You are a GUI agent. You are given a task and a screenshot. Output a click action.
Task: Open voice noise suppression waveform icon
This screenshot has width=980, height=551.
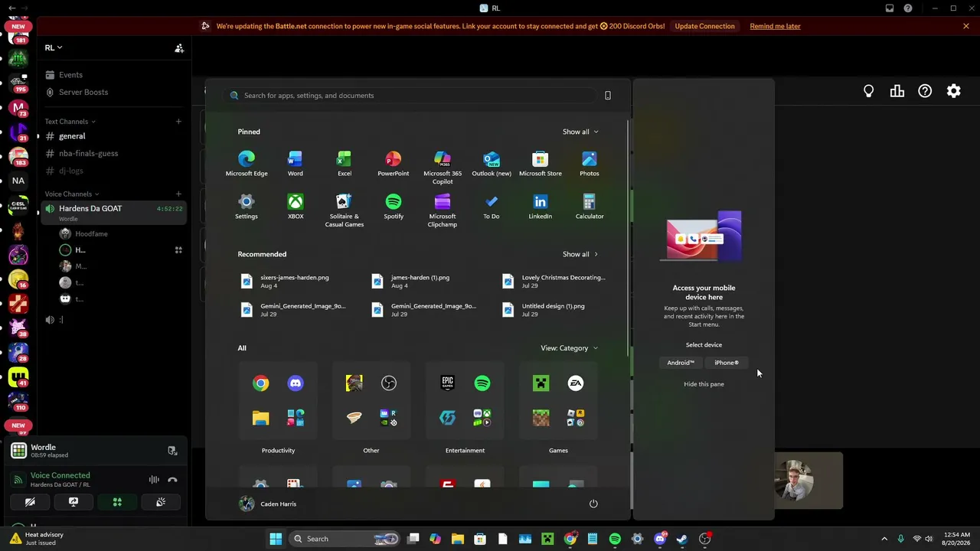[154, 480]
